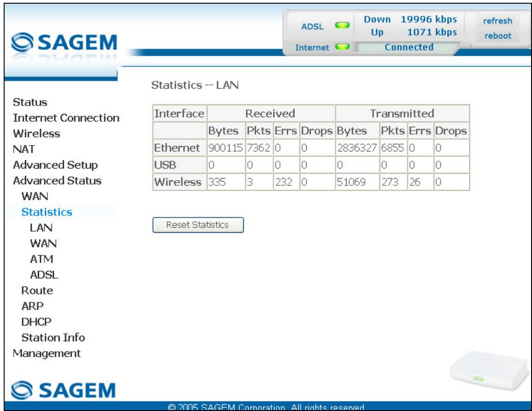Click Wireless transmitted errors 26

(414, 182)
